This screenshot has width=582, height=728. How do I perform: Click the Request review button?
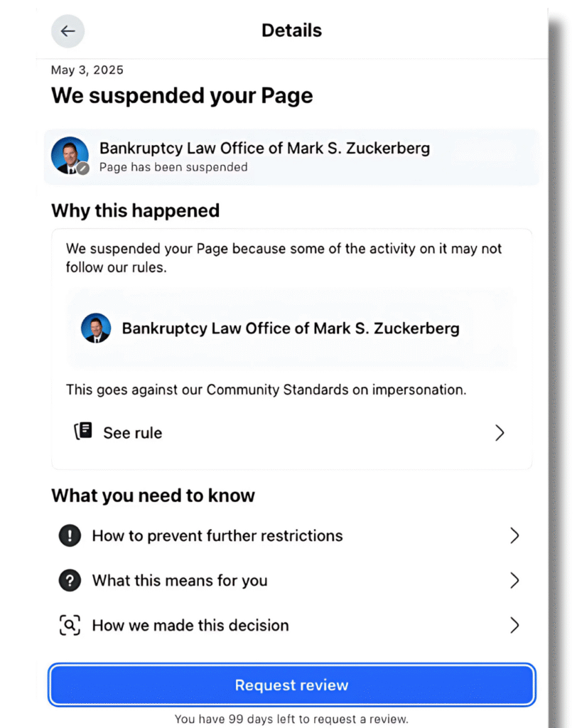tap(291, 685)
